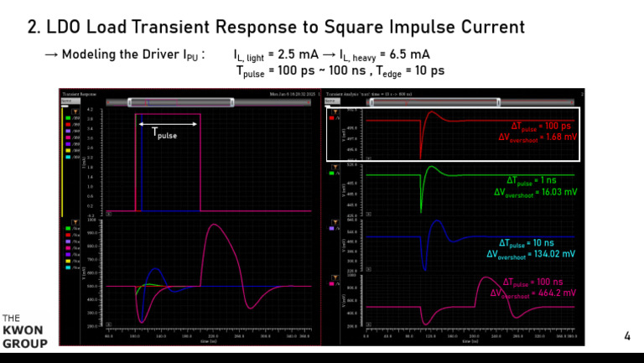The height and width of the screenshot is (363, 644).
Task: Click the I (mA) axis label
Action: pyautogui.click(x=82, y=163)
